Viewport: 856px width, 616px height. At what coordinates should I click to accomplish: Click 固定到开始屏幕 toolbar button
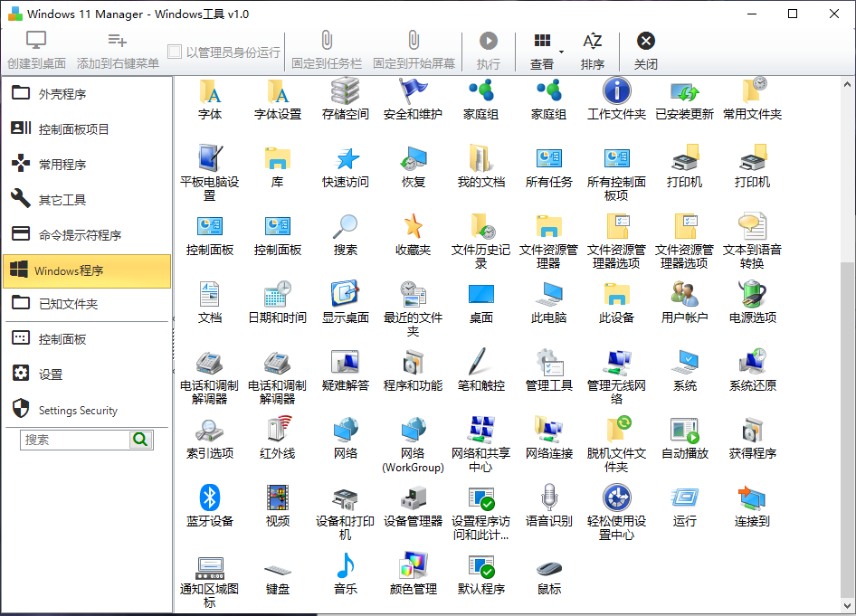coord(414,51)
